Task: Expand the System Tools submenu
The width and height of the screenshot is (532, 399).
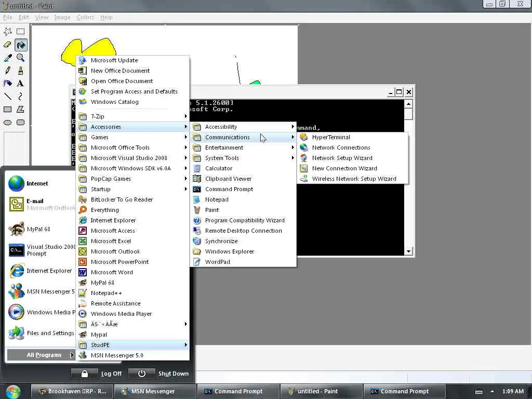Action: (x=243, y=158)
